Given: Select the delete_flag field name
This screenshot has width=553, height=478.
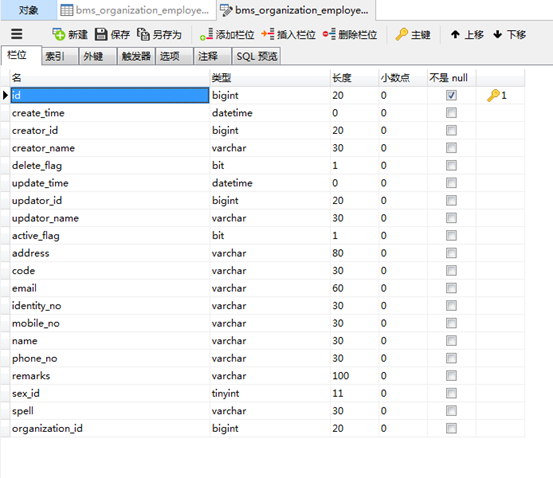Looking at the screenshot, I should click(110, 165).
